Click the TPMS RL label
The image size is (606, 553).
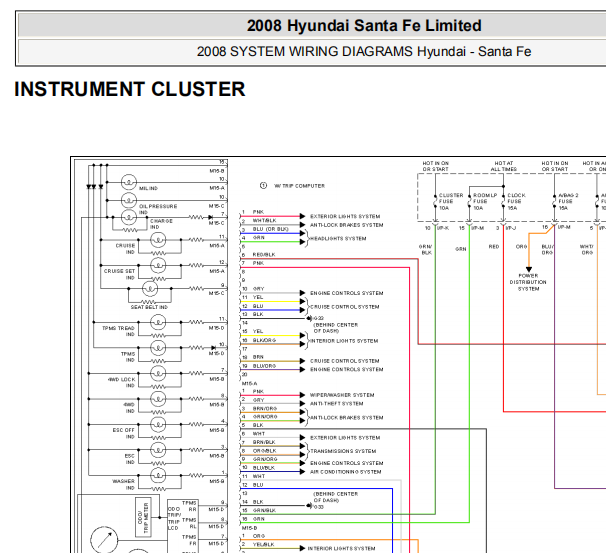[189, 523]
